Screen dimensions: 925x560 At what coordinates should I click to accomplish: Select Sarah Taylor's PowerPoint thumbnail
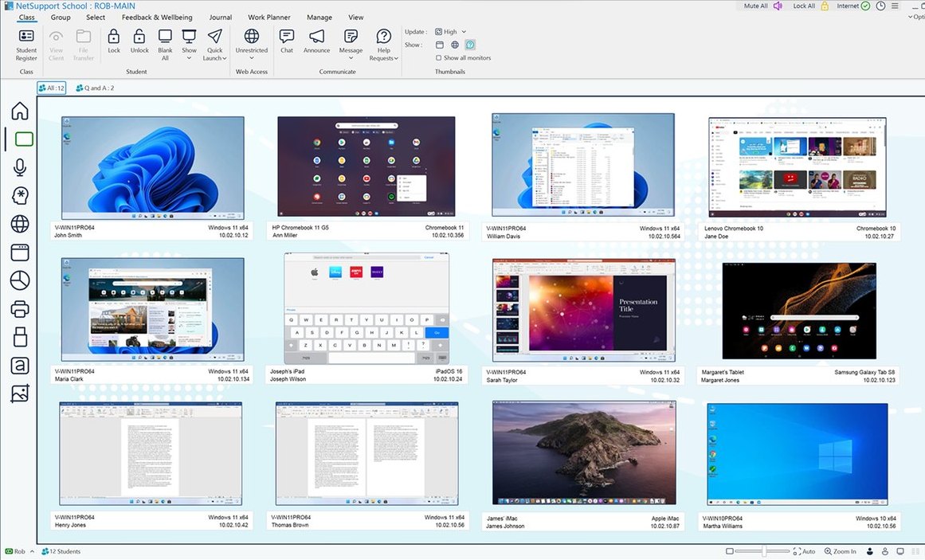pos(584,311)
